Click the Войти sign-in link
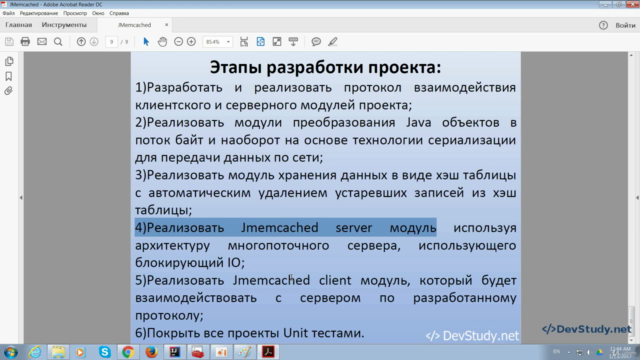Screen dimensions: 640x360 pos(625,25)
